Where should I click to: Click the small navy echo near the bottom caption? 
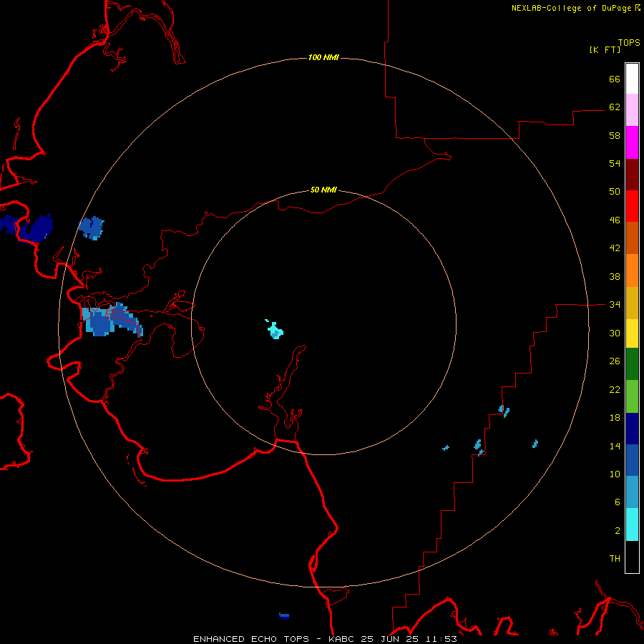[284, 616]
